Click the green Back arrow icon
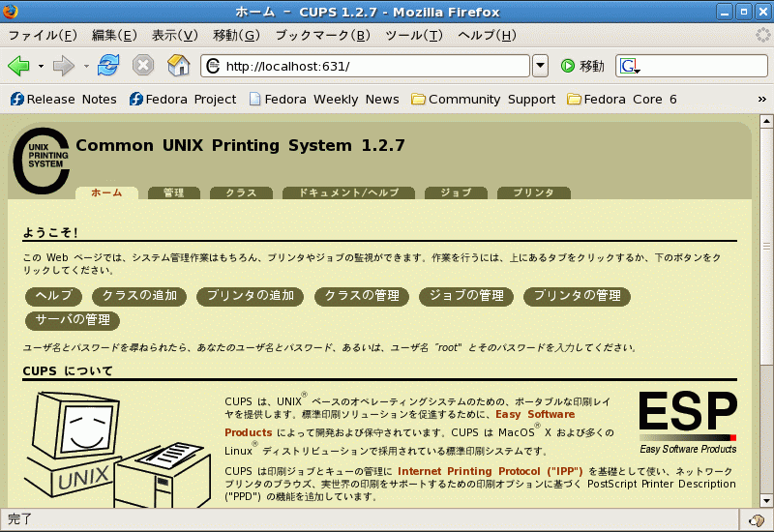This screenshot has width=774, height=532. [x=18, y=65]
